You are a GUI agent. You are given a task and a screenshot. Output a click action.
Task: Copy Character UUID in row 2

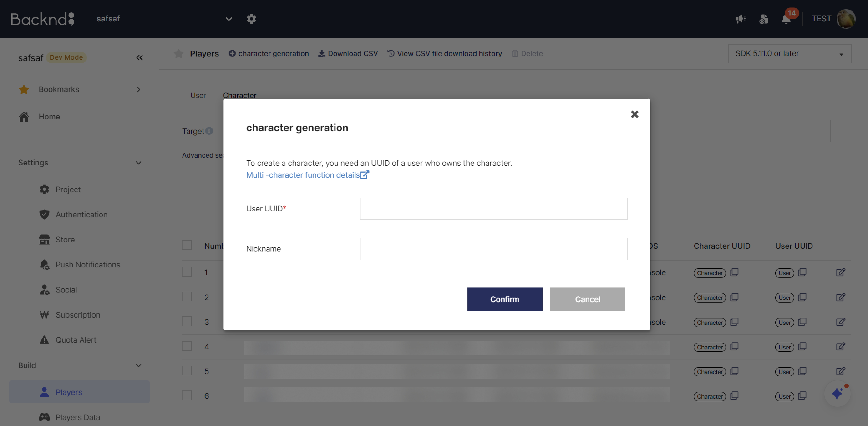click(x=734, y=297)
